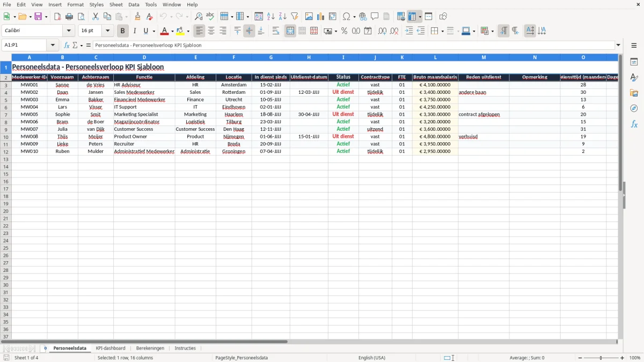
Task: Expand the formula bar input line
Action: [x=618, y=46]
